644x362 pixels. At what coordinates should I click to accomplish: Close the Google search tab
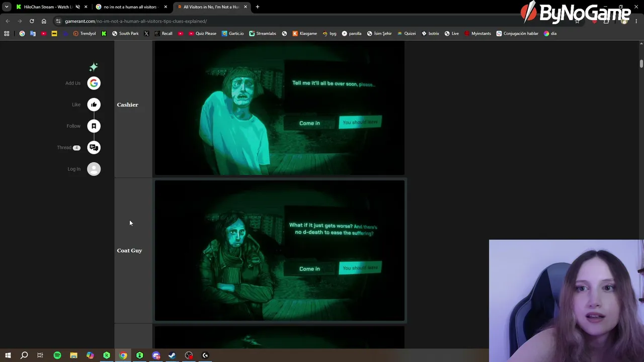pos(166,7)
